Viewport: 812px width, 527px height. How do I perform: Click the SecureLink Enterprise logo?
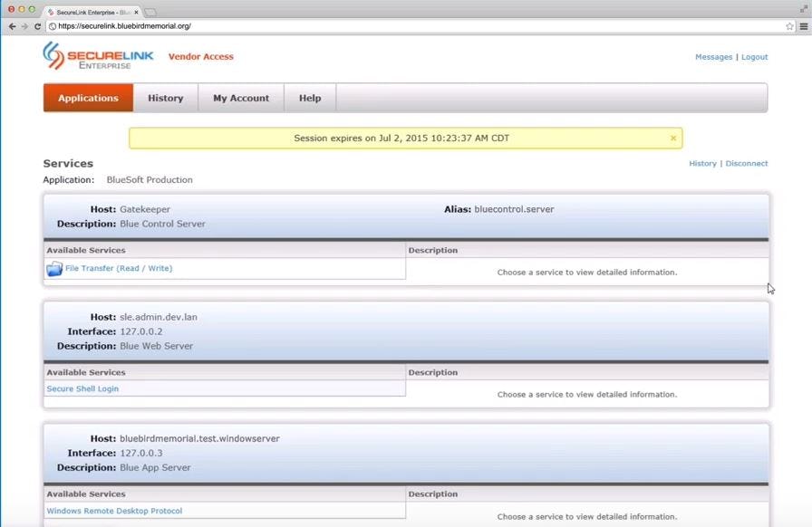point(100,58)
